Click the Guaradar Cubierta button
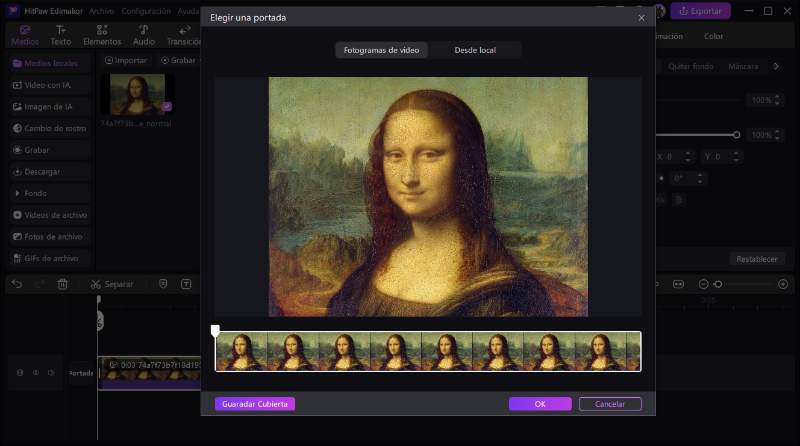Screen dimensions: 800x446 pos(255,404)
